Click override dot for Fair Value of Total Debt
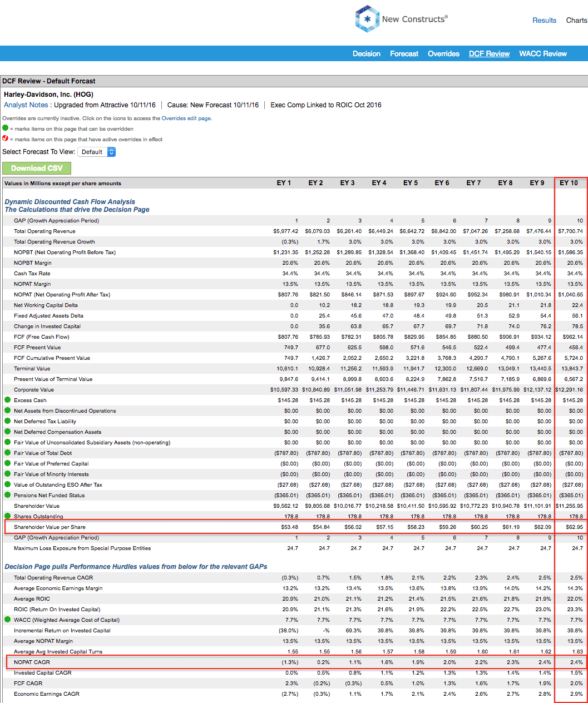Image resolution: width=588 pixels, height=703 pixels. coord(8,453)
